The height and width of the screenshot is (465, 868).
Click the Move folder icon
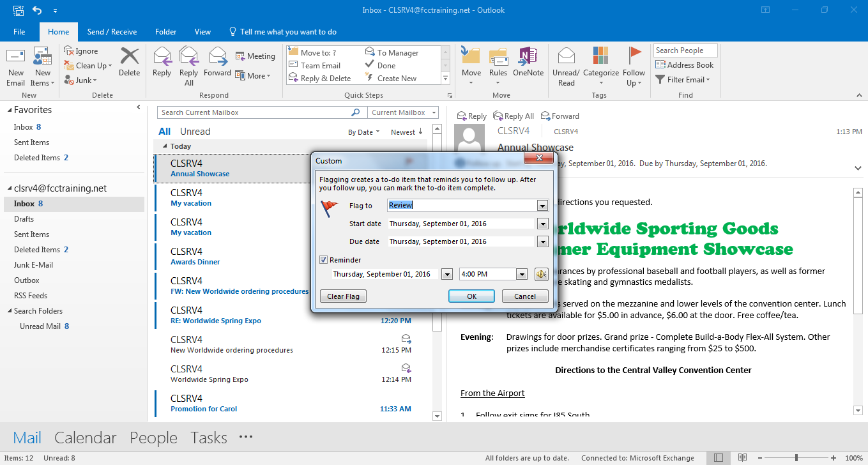[471, 56]
